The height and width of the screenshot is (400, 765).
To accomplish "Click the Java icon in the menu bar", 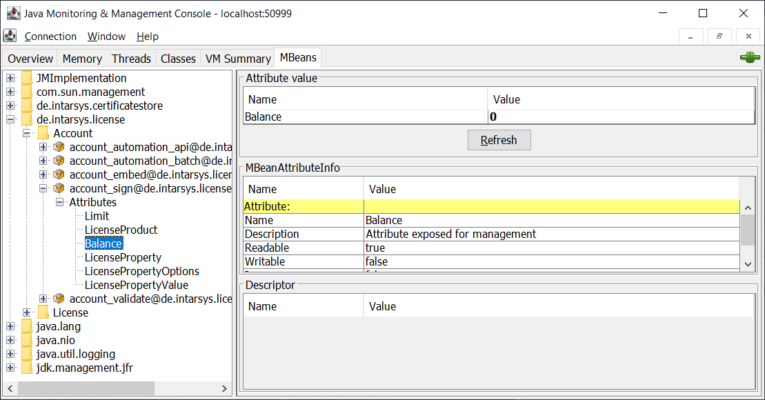I will (10, 36).
